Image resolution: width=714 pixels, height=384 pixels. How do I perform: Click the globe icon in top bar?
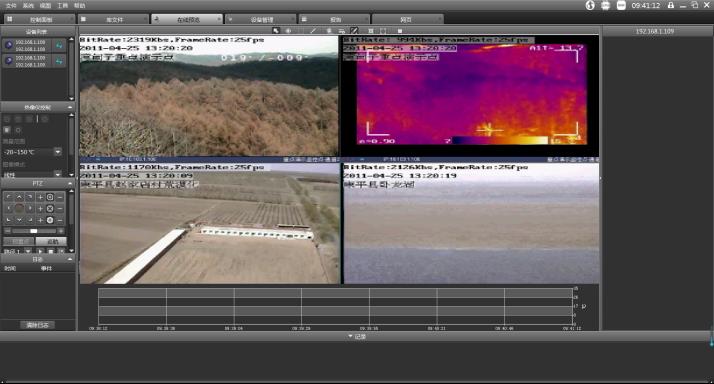tap(590, 5)
